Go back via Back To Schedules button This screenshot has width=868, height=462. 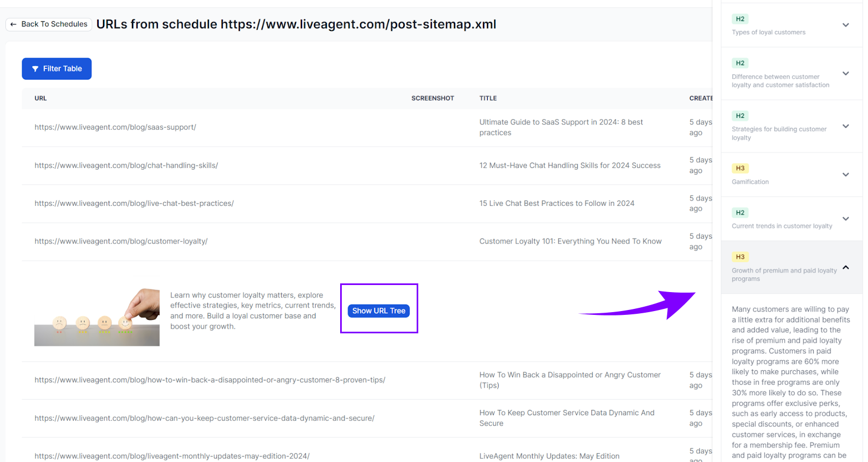pos(49,24)
